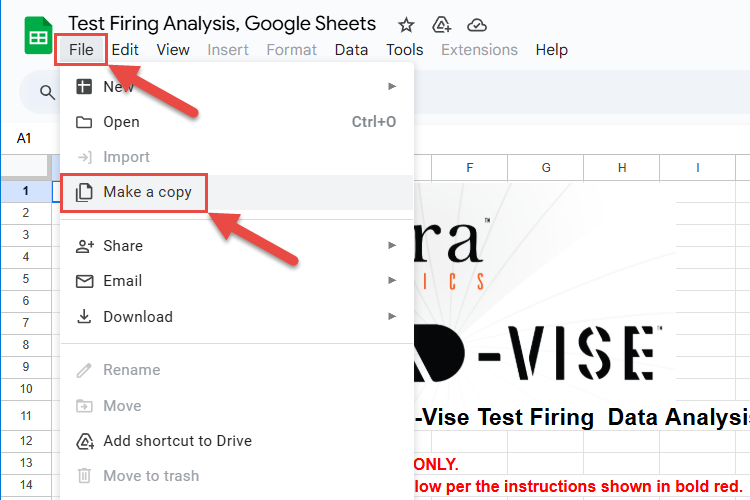Screen dimensions: 750x500
Task: Select column H header
Action: [x=622, y=167]
